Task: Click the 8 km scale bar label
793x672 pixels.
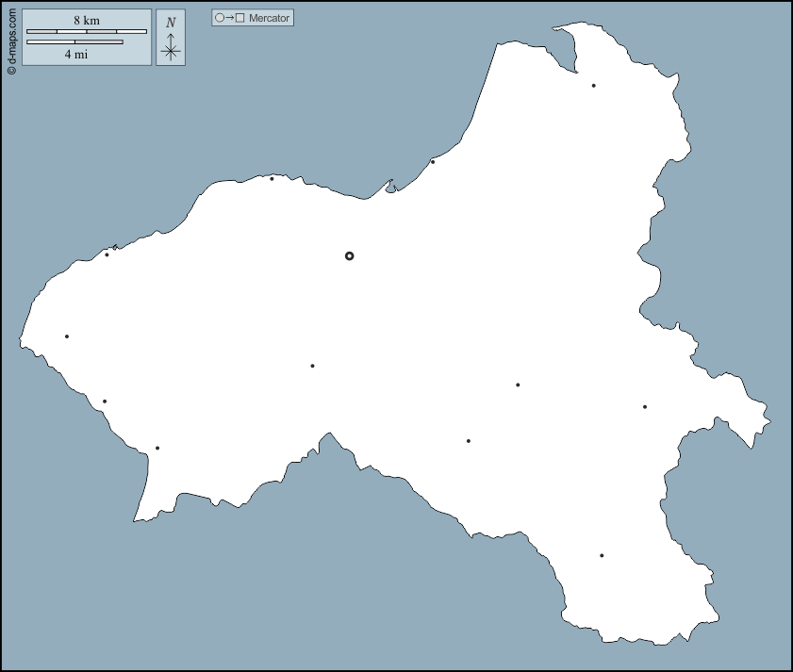Action: click(x=87, y=20)
